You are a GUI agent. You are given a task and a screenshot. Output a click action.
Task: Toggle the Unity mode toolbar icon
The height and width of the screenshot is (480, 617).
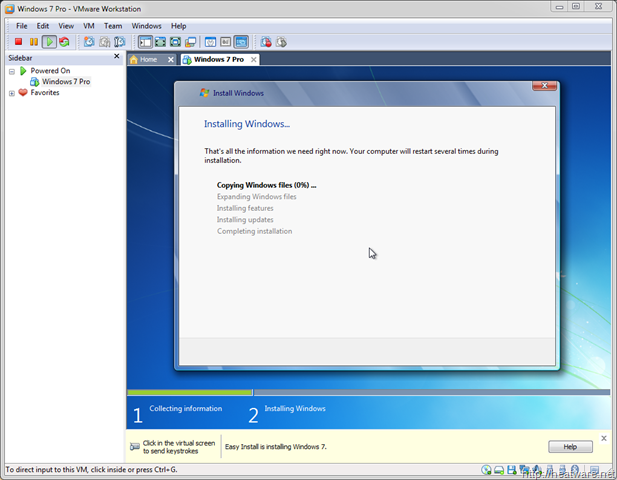[x=190, y=42]
